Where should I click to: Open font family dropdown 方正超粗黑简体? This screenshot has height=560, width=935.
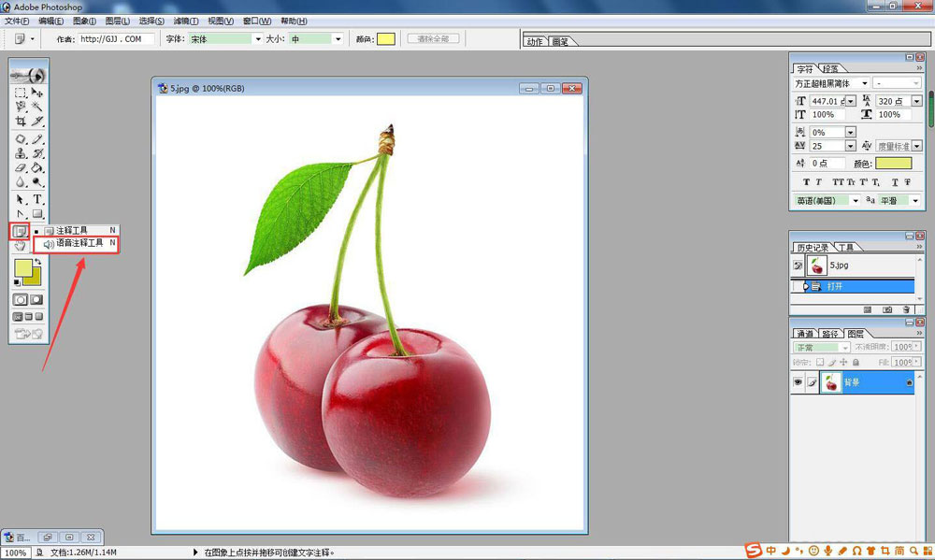(865, 83)
